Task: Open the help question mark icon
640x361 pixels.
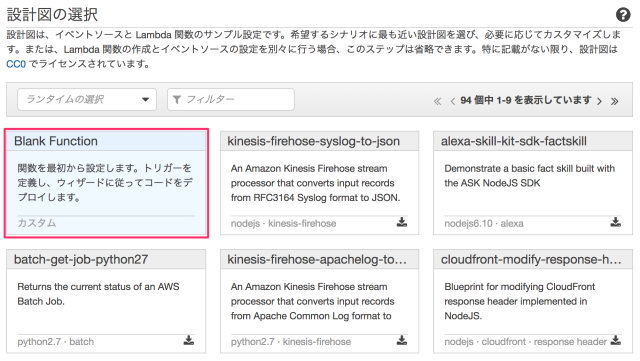Action: 623,15
